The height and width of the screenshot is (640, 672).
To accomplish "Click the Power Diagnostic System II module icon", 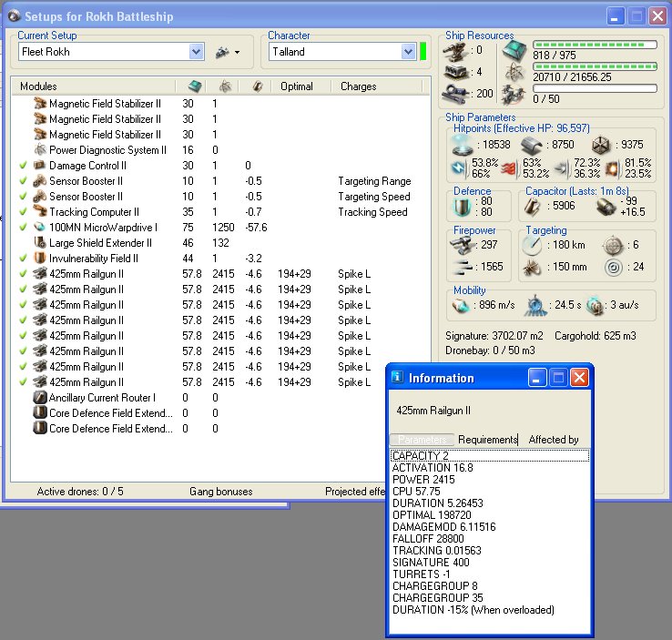I will (x=40, y=149).
